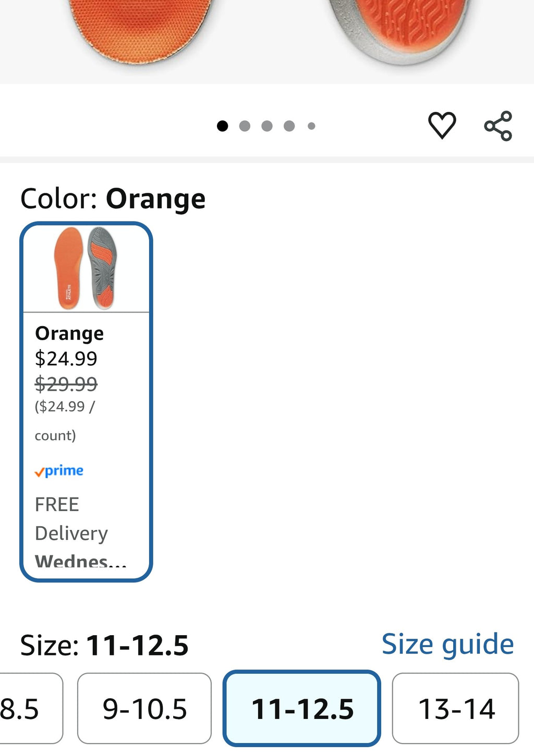This screenshot has height=756, width=534.
Task: Select the first carousel dot indicator
Action: 222,126
